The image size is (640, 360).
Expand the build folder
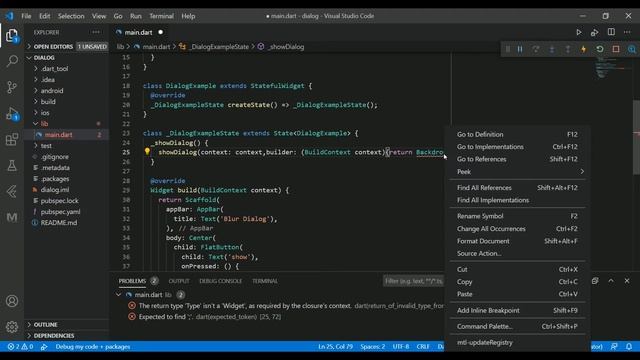click(48, 102)
